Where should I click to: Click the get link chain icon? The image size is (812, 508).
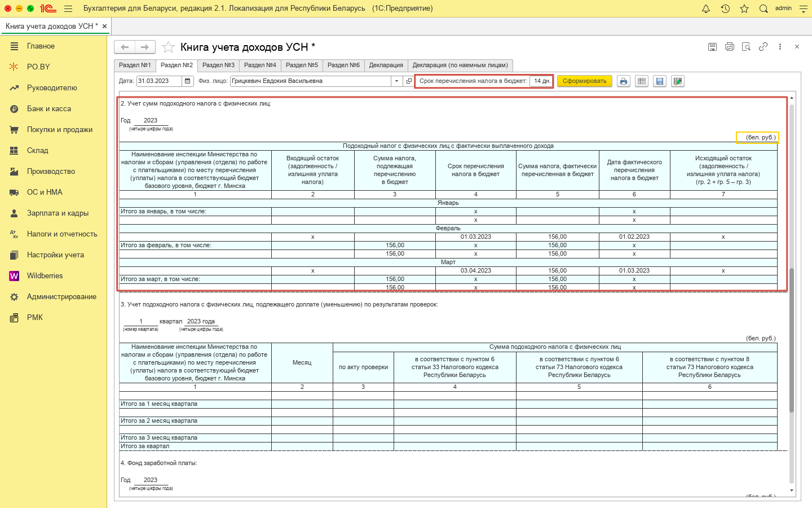pyautogui.click(x=763, y=47)
